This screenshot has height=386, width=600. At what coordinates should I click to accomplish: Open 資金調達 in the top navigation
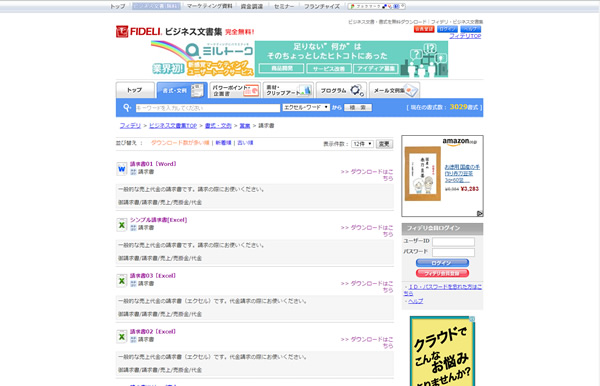tap(252, 7)
